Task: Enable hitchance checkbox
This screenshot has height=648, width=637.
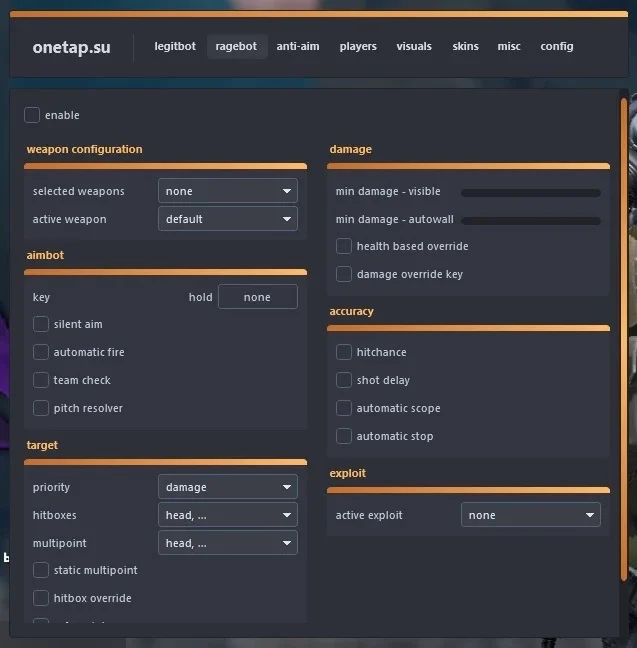Action: (344, 352)
